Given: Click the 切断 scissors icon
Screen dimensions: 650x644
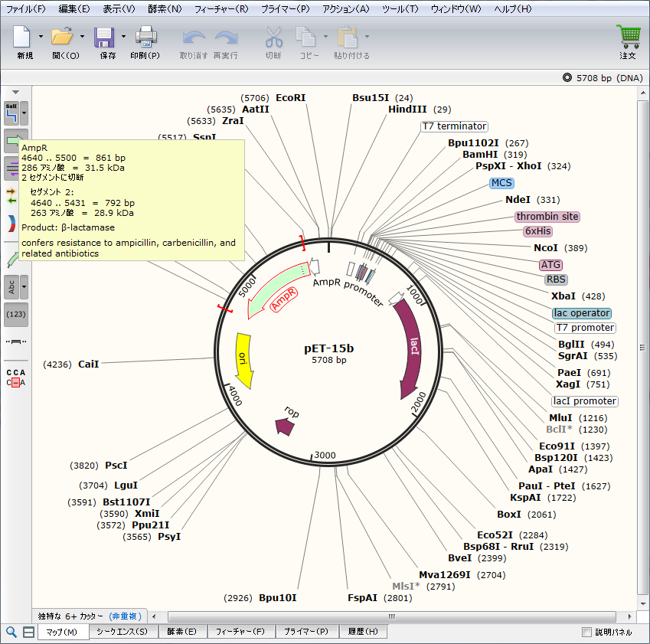Looking at the screenshot, I should (x=274, y=37).
